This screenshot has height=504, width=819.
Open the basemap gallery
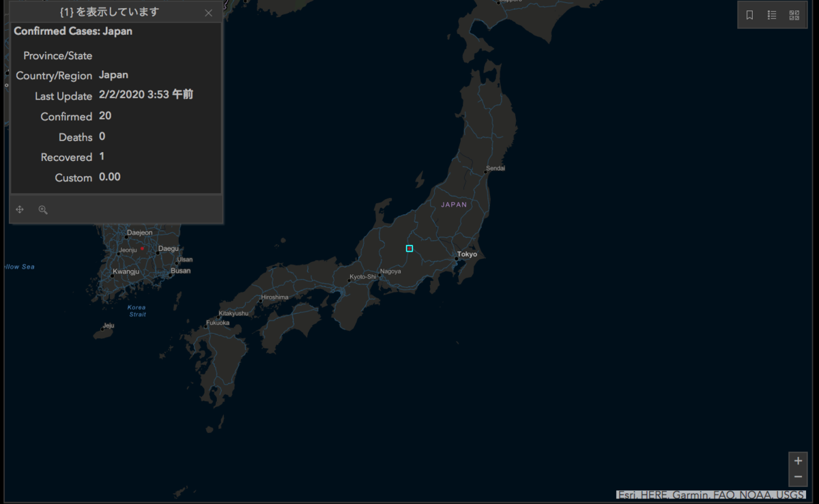(x=794, y=15)
